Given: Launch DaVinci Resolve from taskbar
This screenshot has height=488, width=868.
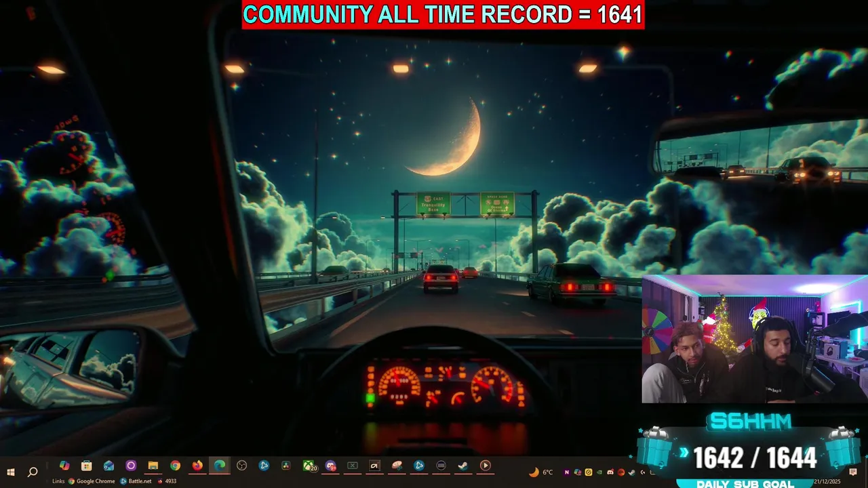Looking at the screenshot, I should [x=286, y=466].
